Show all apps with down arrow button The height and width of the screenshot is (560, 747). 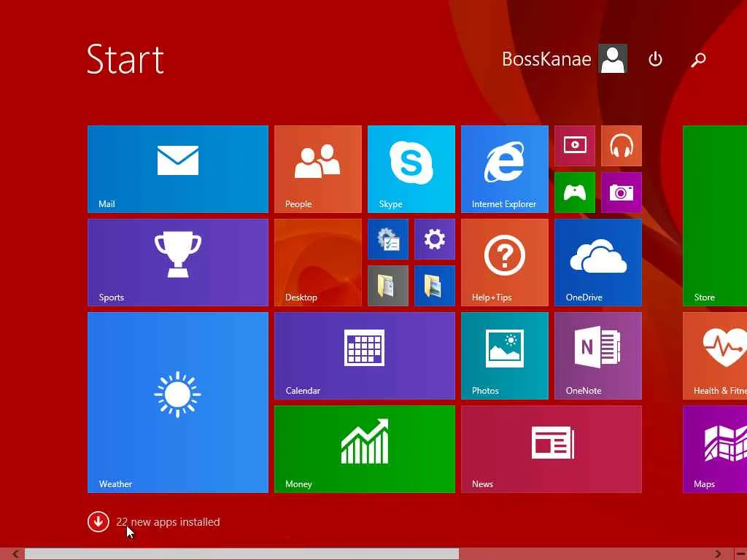(x=98, y=522)
